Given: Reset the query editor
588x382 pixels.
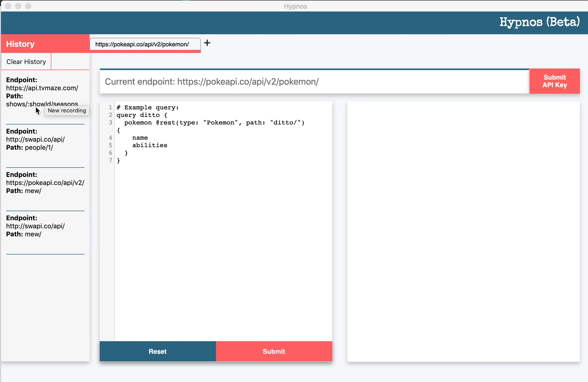Looking at the screenshot, I should tap(158, 351).
